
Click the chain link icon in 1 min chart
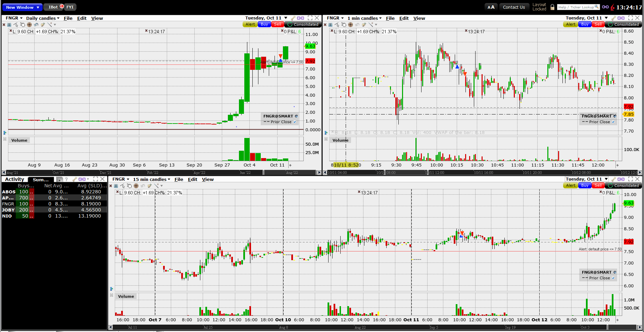621,18
